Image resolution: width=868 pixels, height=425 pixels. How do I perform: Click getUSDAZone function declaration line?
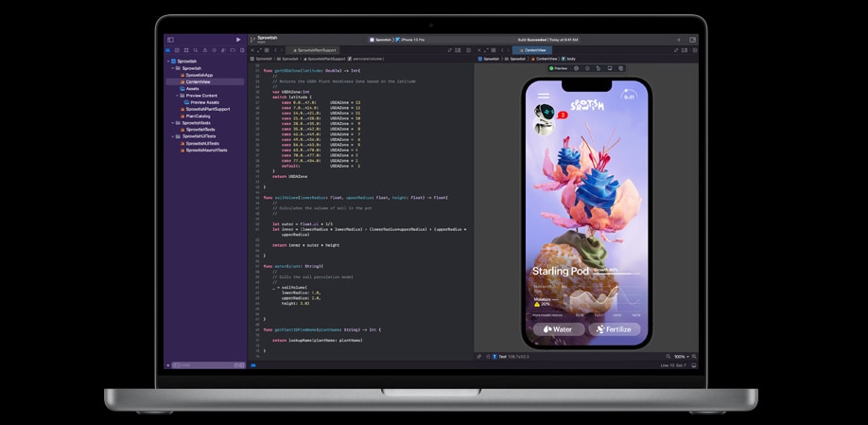point(312,70)
